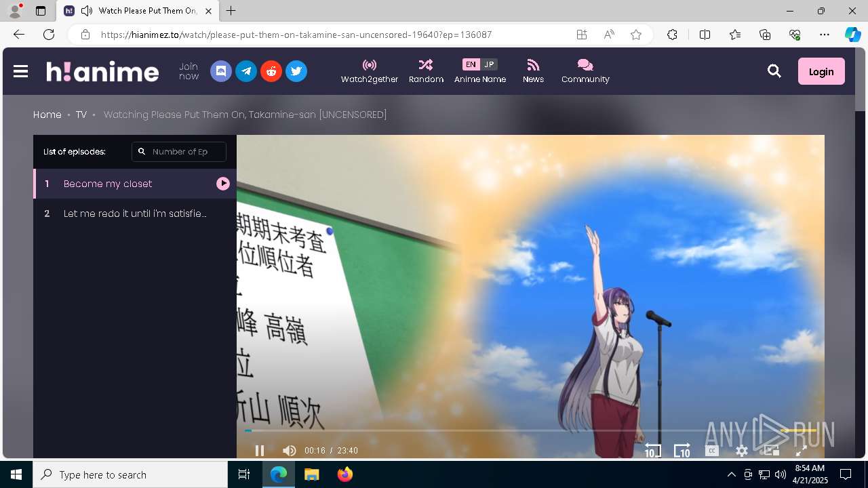Show hidden system tray icons
The image size is (868, 488).
coord(731,474)
